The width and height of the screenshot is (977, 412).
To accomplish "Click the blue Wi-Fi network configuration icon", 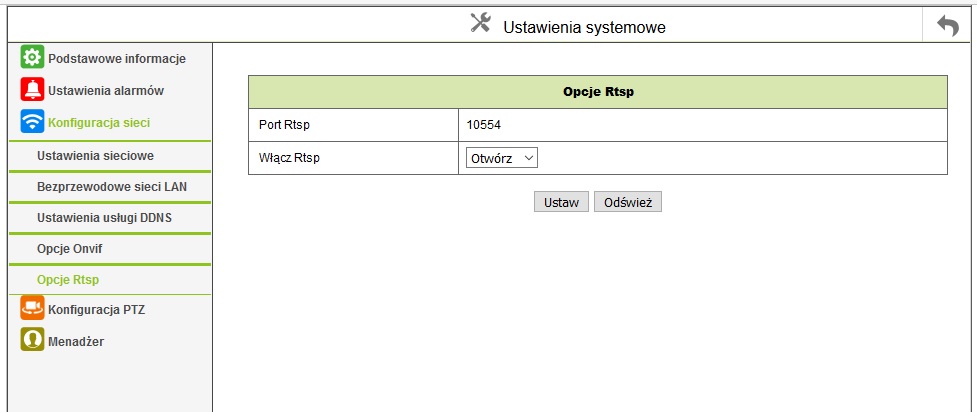I will [x=32, y=121].
